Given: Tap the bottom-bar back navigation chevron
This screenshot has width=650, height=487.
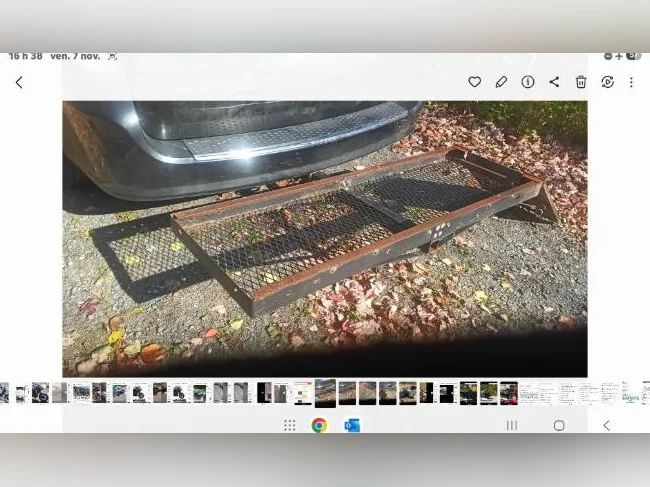Looking at the screenshot, I should click(x=606, y=425).
